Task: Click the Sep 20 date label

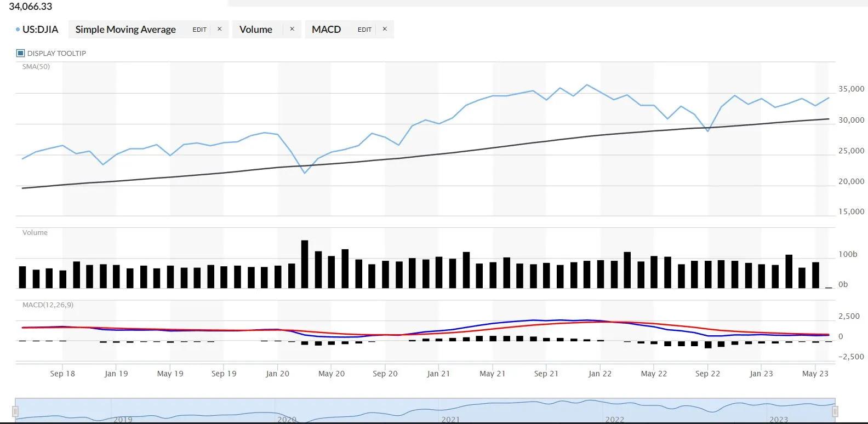Action: [385, 374]
